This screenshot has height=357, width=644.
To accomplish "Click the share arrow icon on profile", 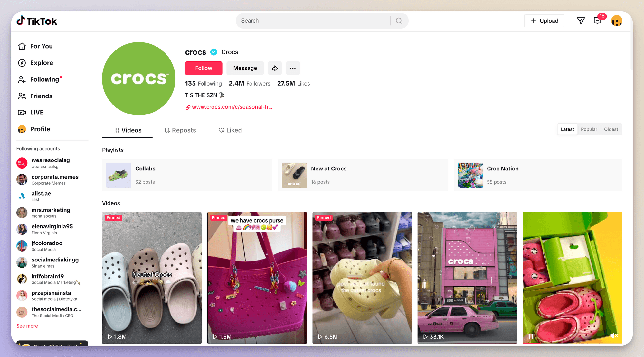I will click(275, 68).
